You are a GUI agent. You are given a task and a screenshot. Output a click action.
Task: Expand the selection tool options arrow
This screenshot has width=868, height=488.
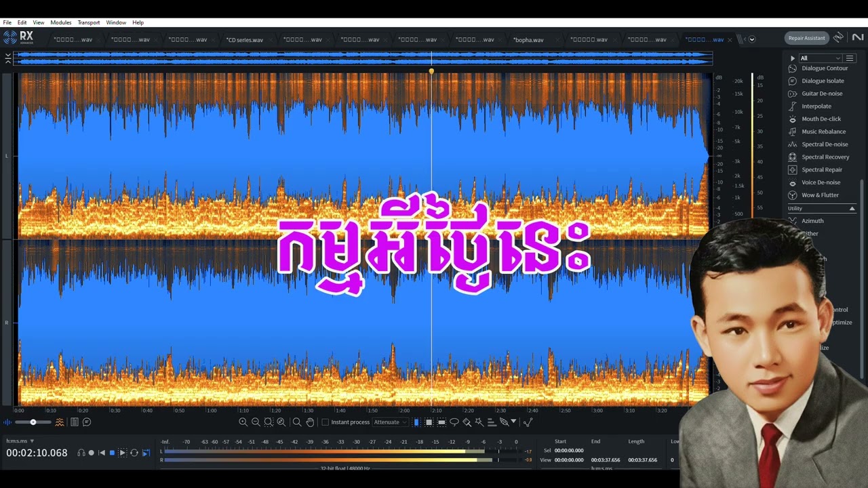[513, 422]
